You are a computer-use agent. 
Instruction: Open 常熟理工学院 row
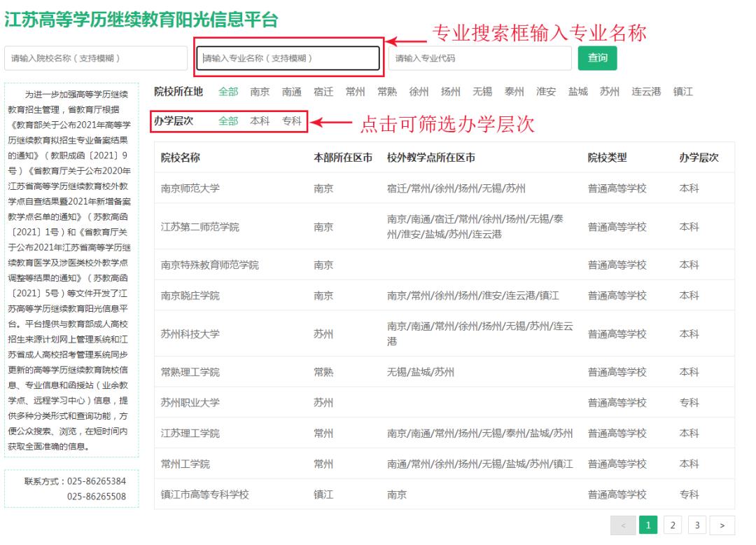pyautogui.click(x=444, y=372)
